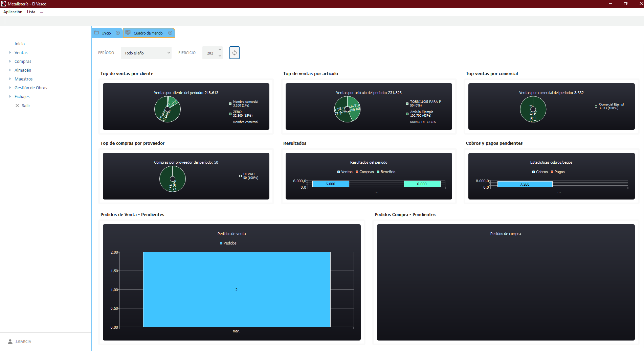Click the X icon next to Salir

(x=17, y=106)
